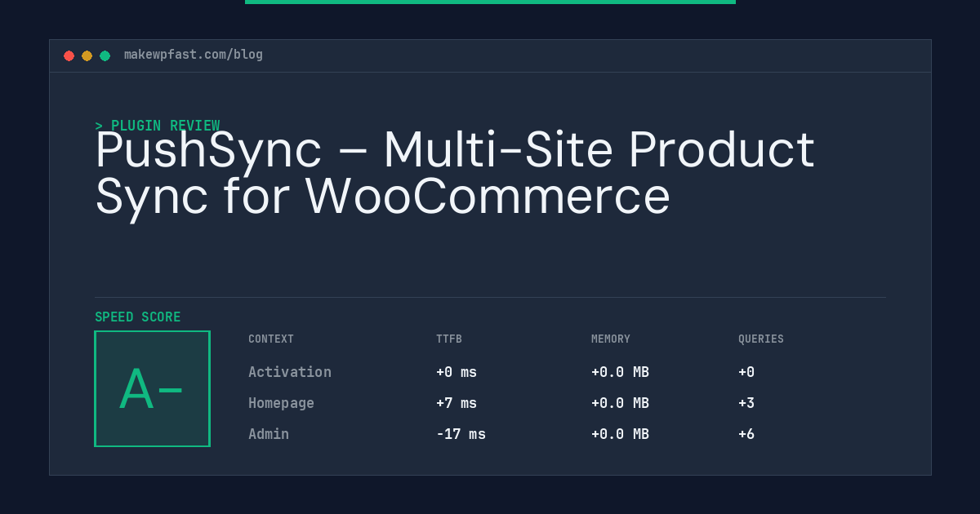Click the A- speed score badge
Screen dimensions: 980x514
pyautogui.click(x=152, y=388)
